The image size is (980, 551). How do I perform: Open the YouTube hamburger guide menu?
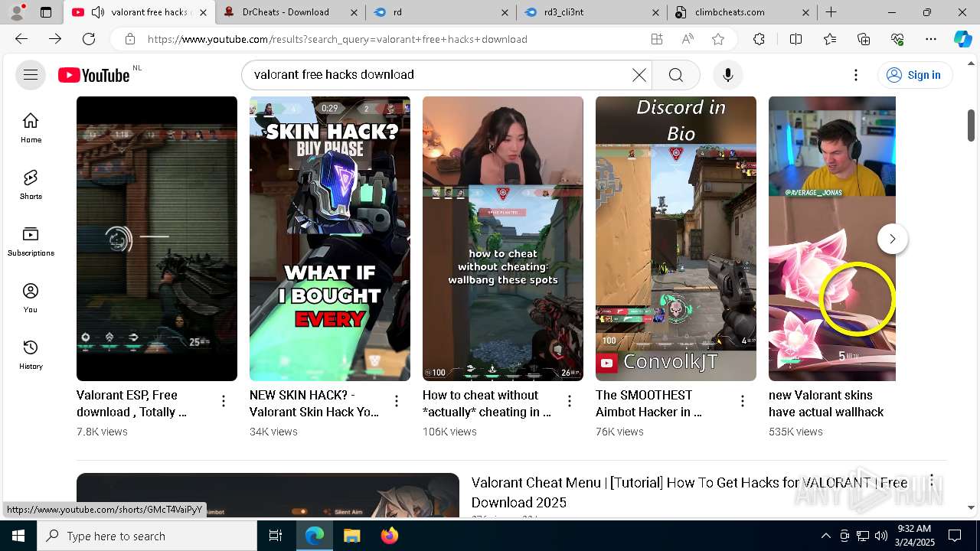pos(31,75)
